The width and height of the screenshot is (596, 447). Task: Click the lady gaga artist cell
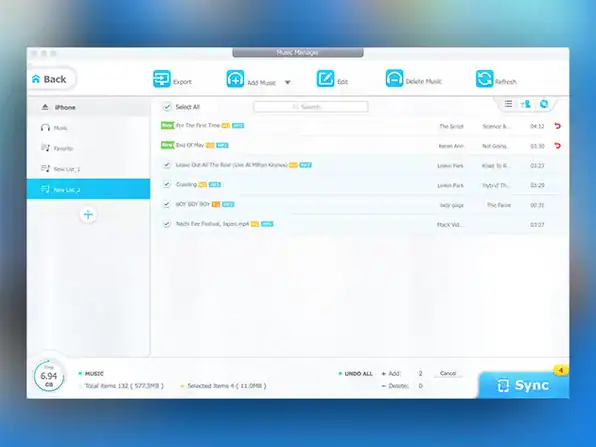point(452,205)
